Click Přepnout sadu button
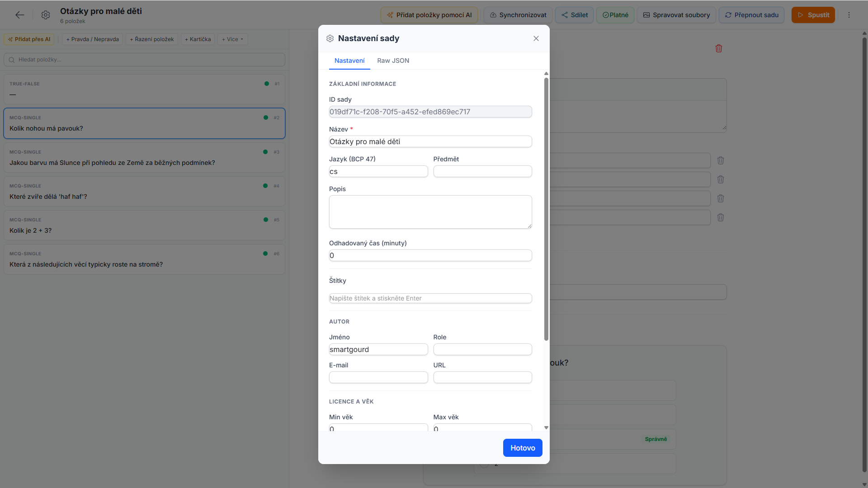 pos(751,15)
